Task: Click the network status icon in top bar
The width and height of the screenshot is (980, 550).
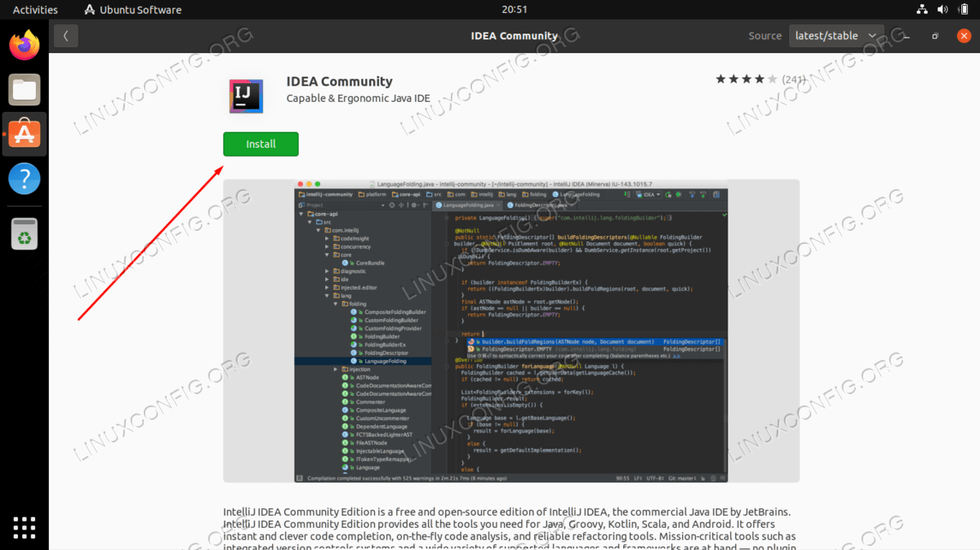Action: [x=922, y=10]
